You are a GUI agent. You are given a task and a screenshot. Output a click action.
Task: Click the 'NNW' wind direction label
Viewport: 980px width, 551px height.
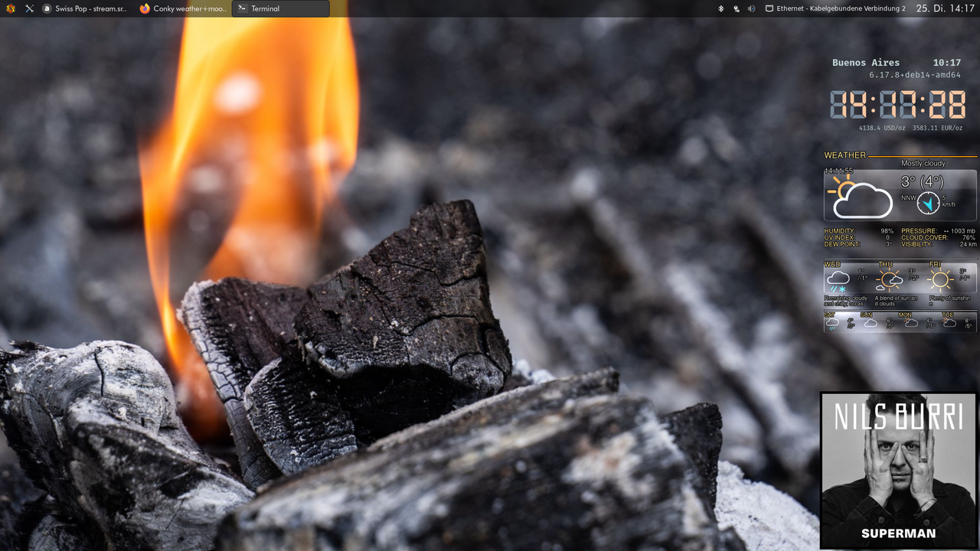pyautogui.click(x=908, y=197)
